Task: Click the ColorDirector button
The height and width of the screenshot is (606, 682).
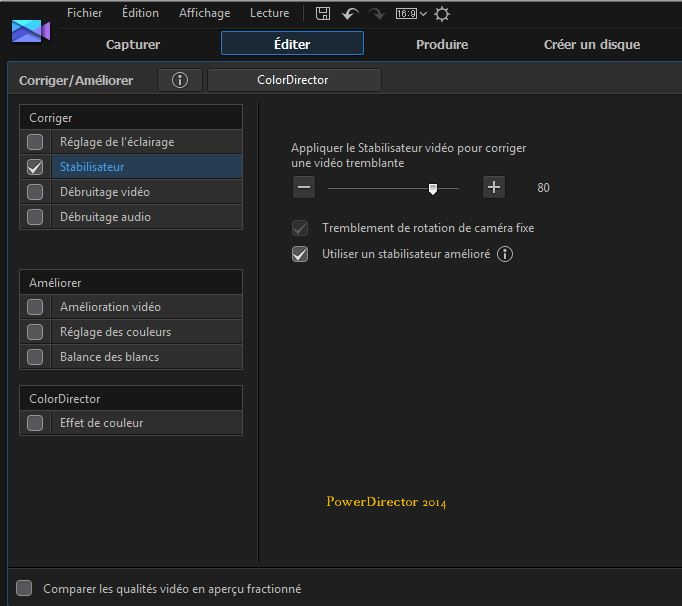Action: pyautogui.click(x=293, y=80)
